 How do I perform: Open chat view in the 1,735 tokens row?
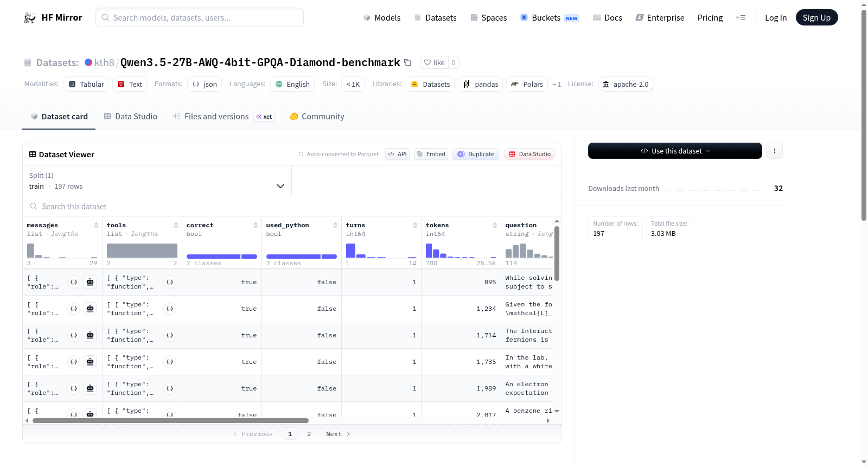[x=90, y=362]
